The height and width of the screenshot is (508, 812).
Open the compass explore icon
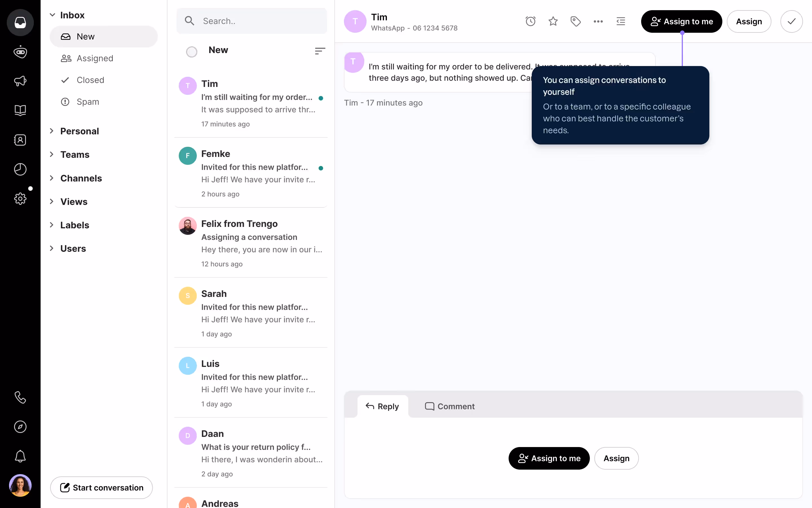(x=20, y=427)
